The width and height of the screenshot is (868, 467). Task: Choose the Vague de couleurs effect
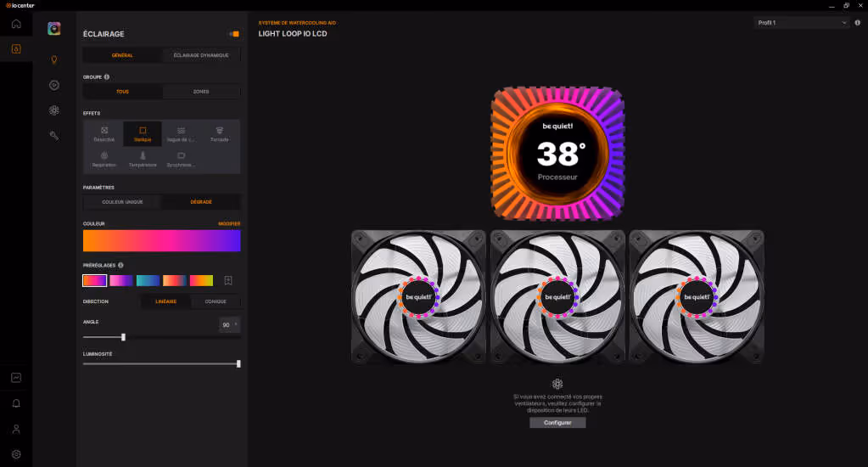point(181,134)
